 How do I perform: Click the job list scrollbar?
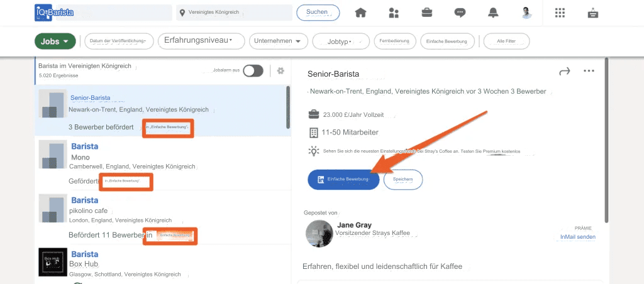point(288,107)
